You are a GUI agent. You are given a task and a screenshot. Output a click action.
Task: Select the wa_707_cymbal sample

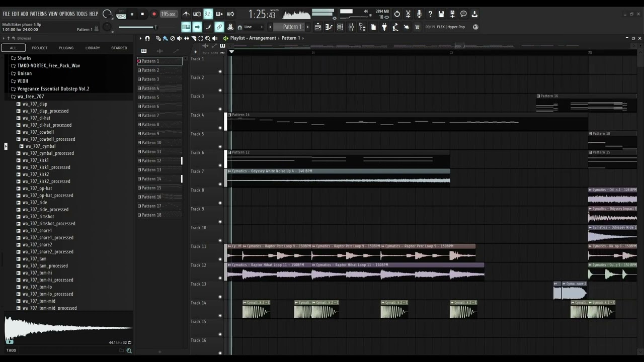[x=40, y=146]
